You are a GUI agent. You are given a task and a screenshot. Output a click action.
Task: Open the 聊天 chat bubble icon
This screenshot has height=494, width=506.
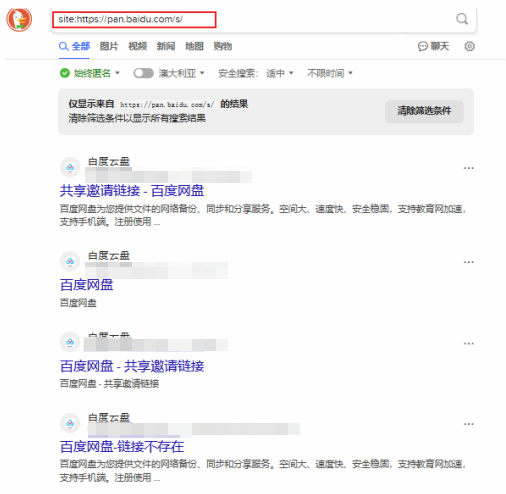pos(423,46)
